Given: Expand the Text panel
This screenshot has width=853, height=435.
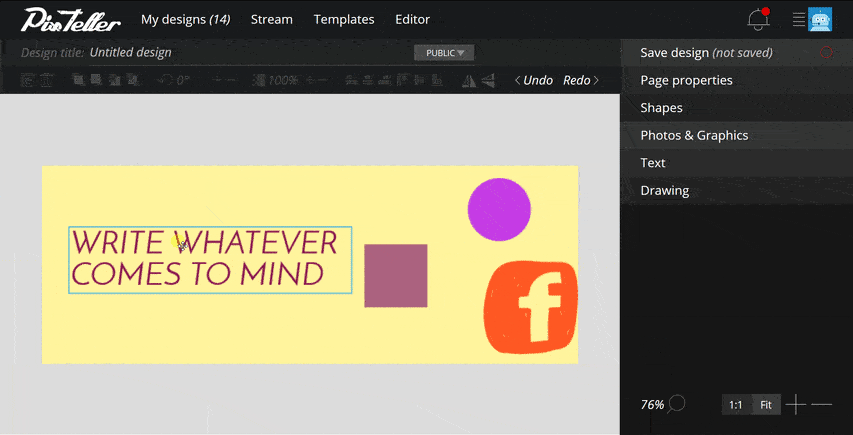Looking at the screenshot, I should click(737, 163).
